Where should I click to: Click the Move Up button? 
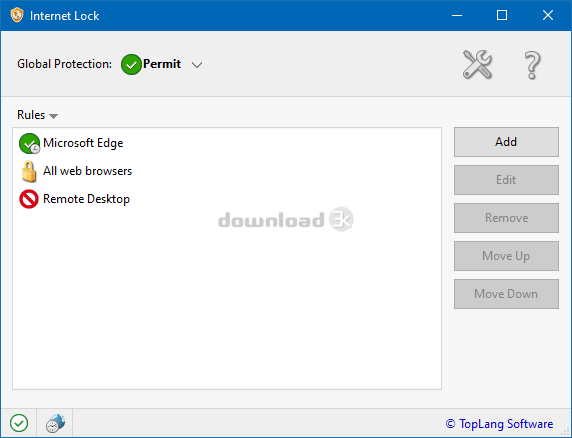click(x=506, y=256)
